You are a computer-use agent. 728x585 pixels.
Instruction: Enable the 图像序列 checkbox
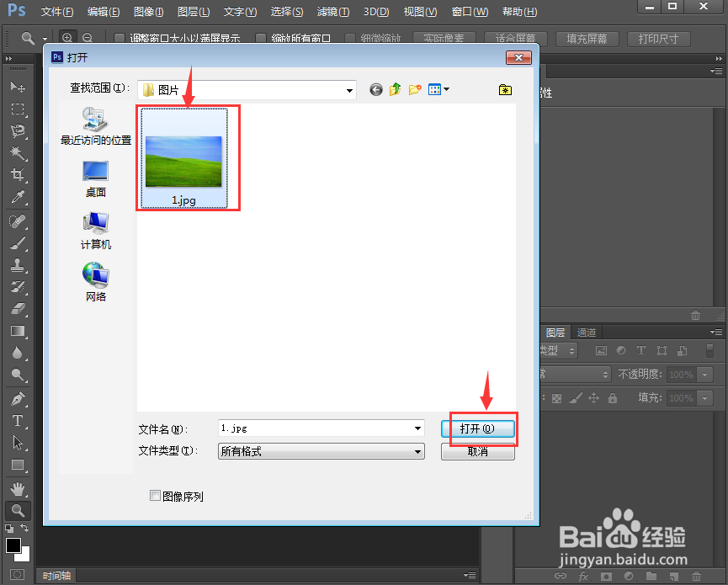point(155,496)
